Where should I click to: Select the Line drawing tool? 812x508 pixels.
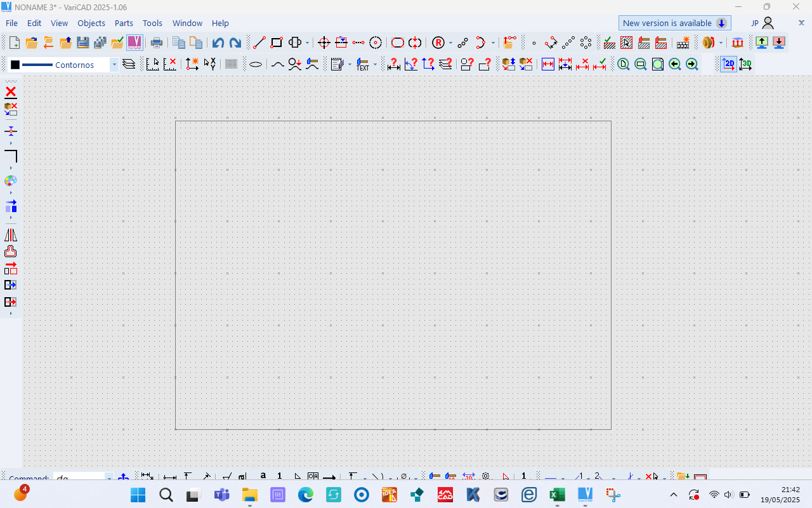pyautogui.click(x=259, y=43)
